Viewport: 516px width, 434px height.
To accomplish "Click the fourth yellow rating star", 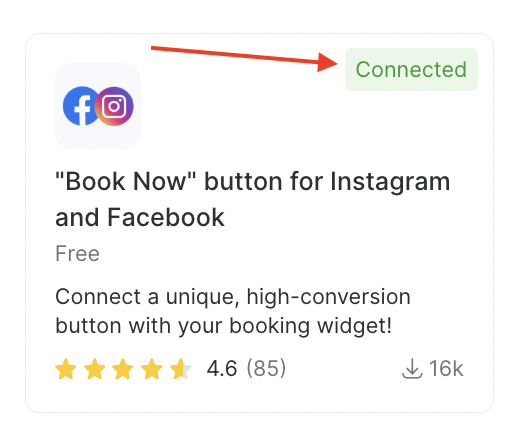I will [x=152, y=369].
